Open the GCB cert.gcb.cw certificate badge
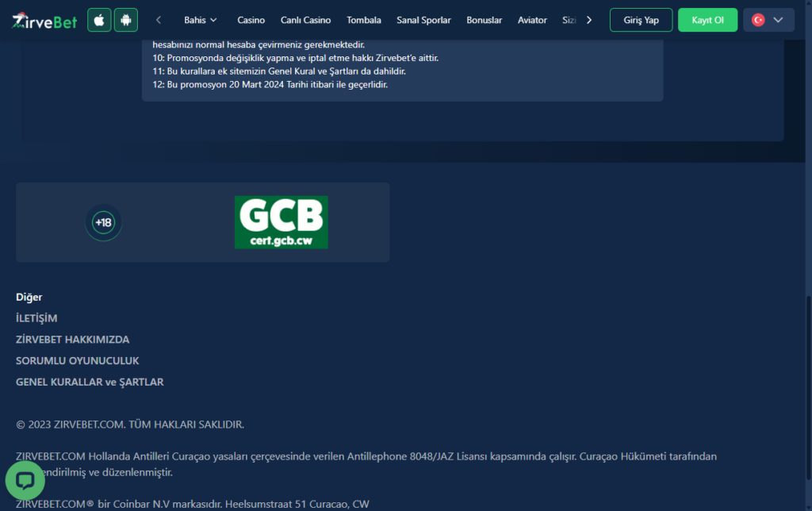 coord(282,222)
